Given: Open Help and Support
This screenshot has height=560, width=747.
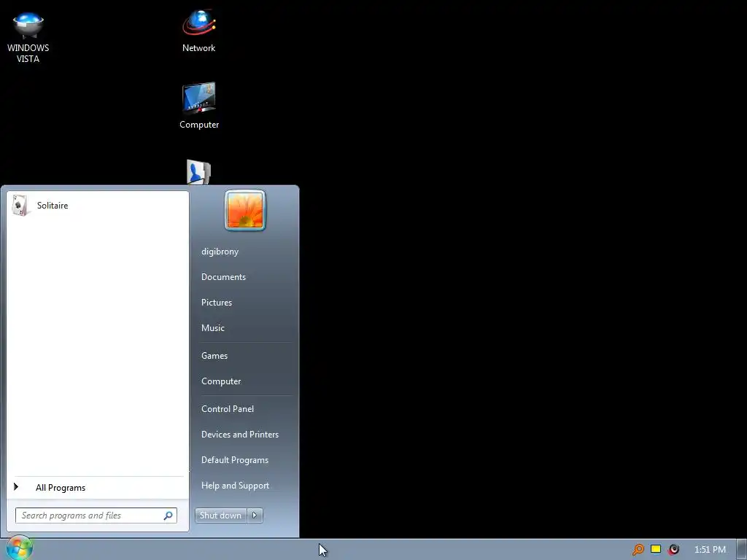Looking at the screenshot, I should [235, 486].
